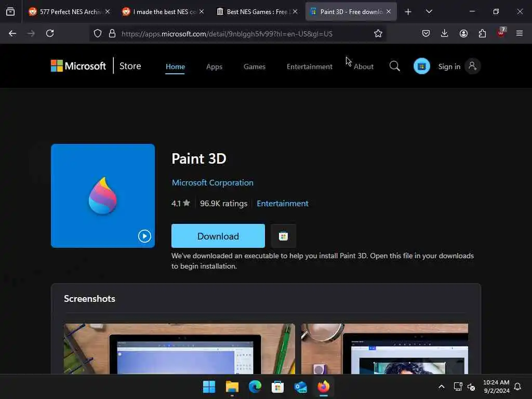Open second Paint 3D screenshot thumbnail
The height and width of the screenshot is (399, 532).
click(x=385, y=349)
